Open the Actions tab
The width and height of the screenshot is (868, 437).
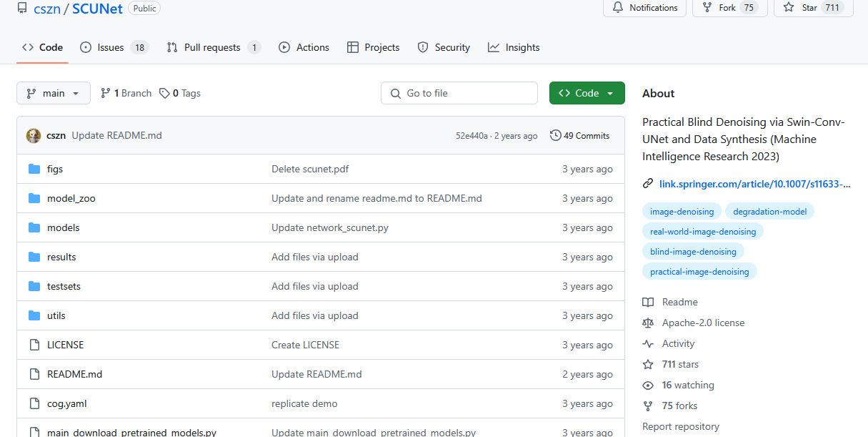click(304, 47)
